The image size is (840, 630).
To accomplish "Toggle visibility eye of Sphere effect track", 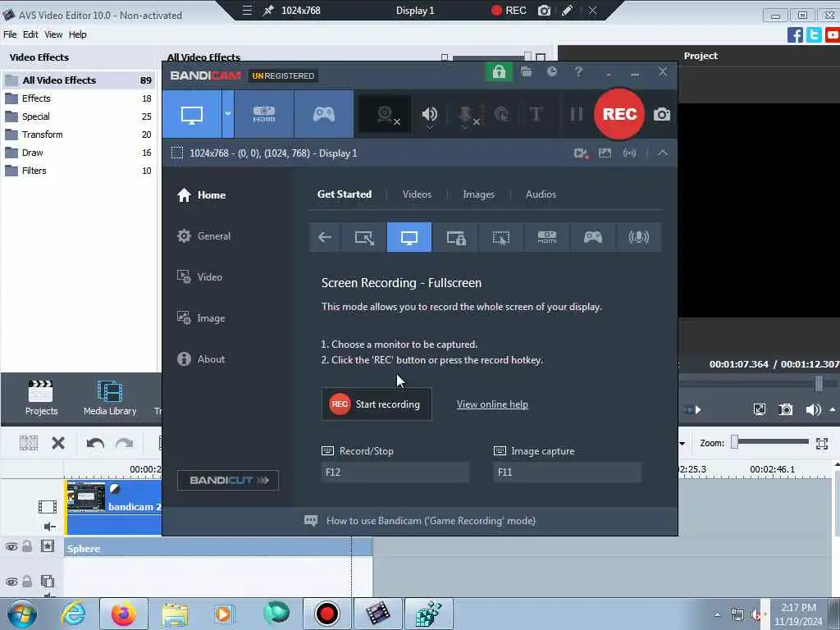I will click(11, 547).
